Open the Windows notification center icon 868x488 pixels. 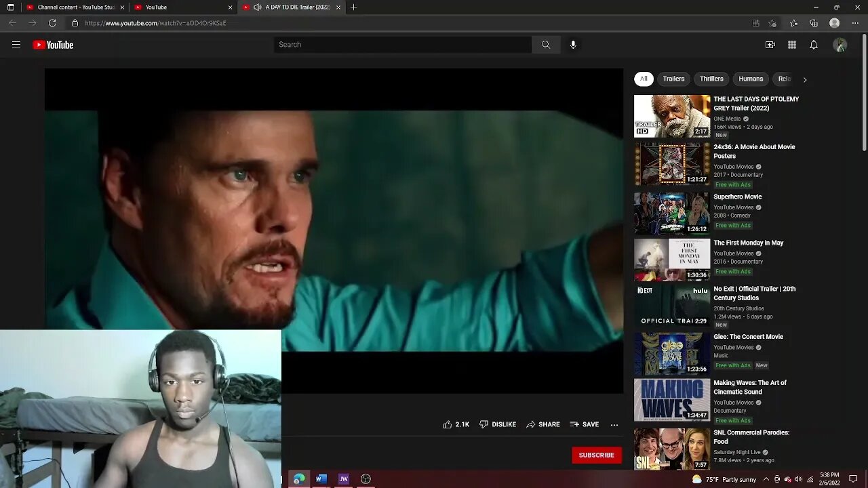click(x=853, y=479)
